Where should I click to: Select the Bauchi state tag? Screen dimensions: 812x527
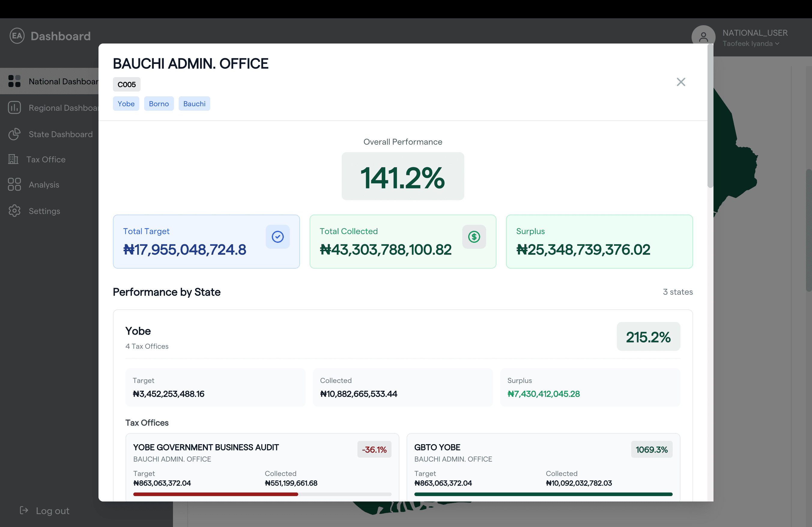click(194, 104)
